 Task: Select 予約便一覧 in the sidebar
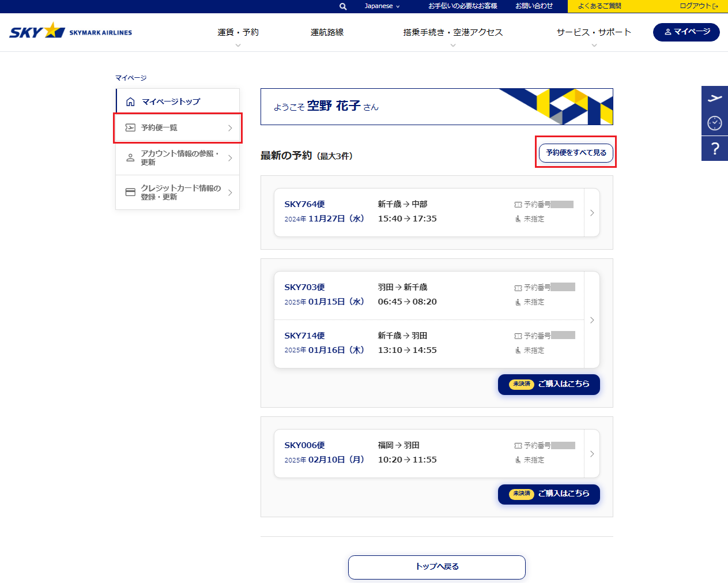pos(178,128)
